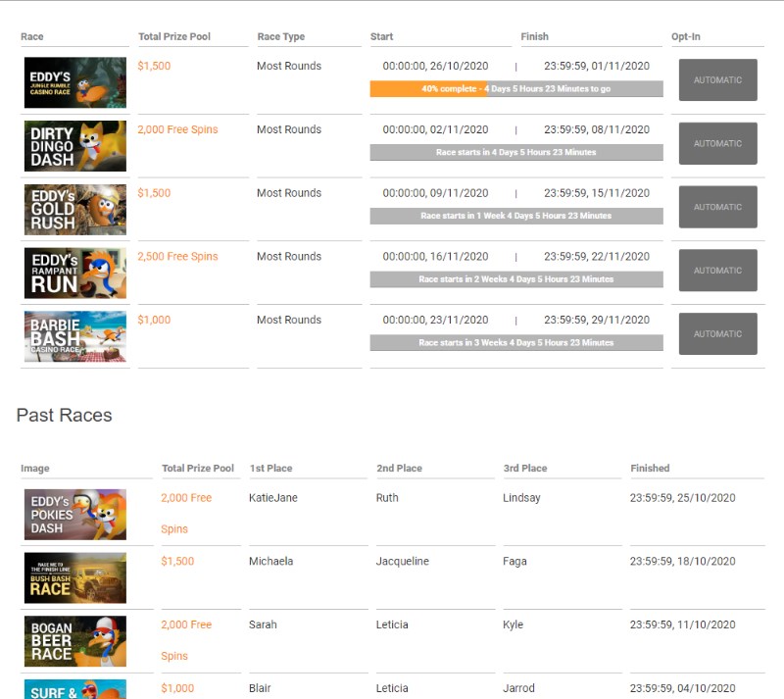Click start date 00:00:00, 09/11/2020
The height and width of the screenshot is (699, 784).
tap(435, 193)
